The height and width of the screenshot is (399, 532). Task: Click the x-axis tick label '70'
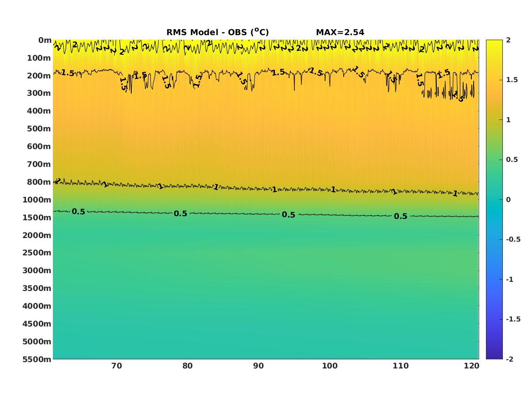coord(116,366)
